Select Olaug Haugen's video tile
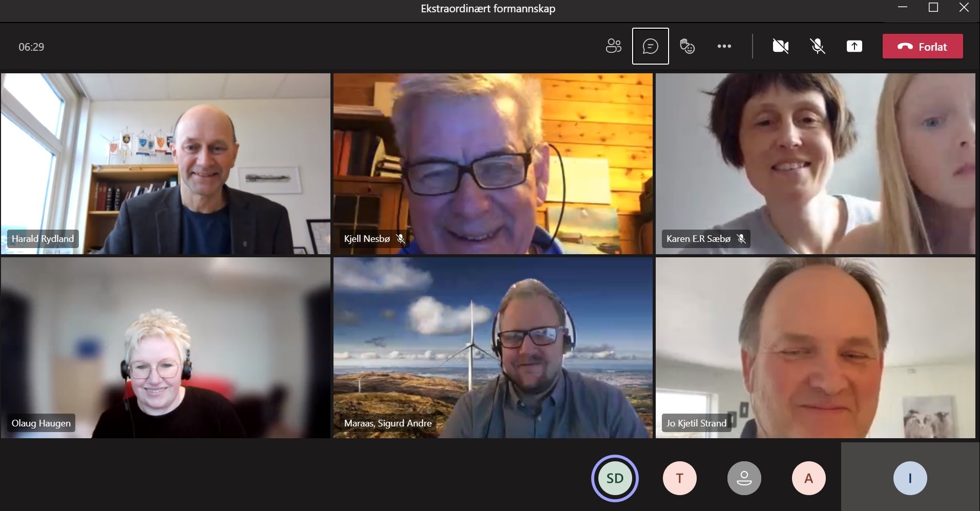Viewport: 980px width, 511px height. 165,348
